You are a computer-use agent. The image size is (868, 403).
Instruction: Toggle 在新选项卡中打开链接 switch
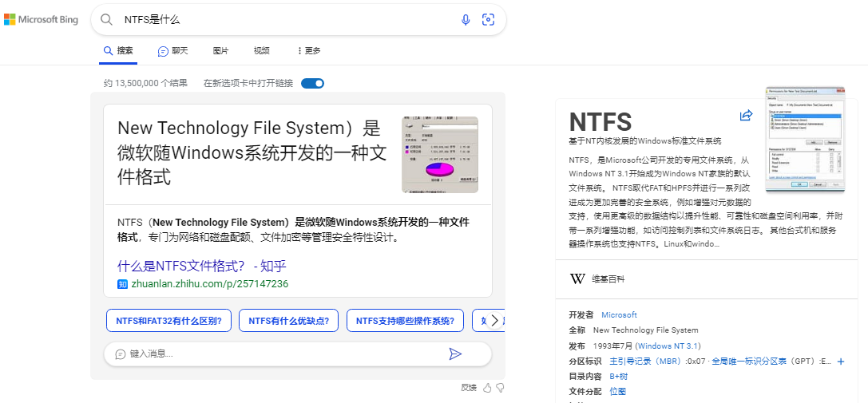coord(312,84)
